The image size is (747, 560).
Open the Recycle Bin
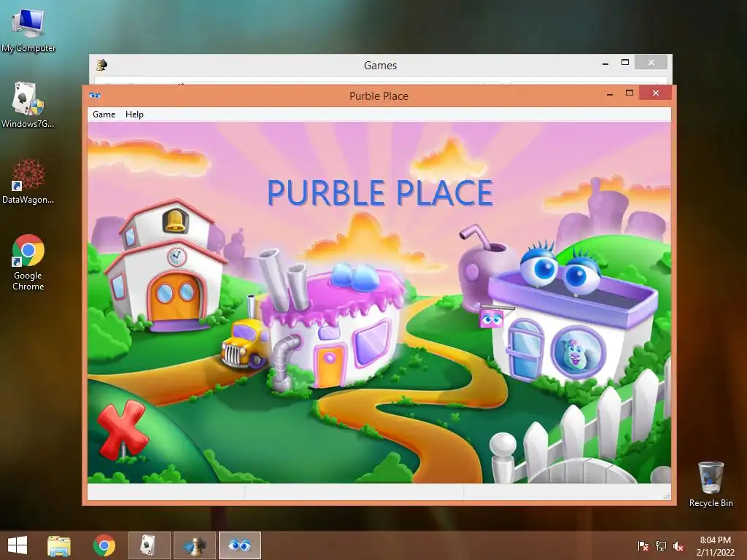[711, 484]
